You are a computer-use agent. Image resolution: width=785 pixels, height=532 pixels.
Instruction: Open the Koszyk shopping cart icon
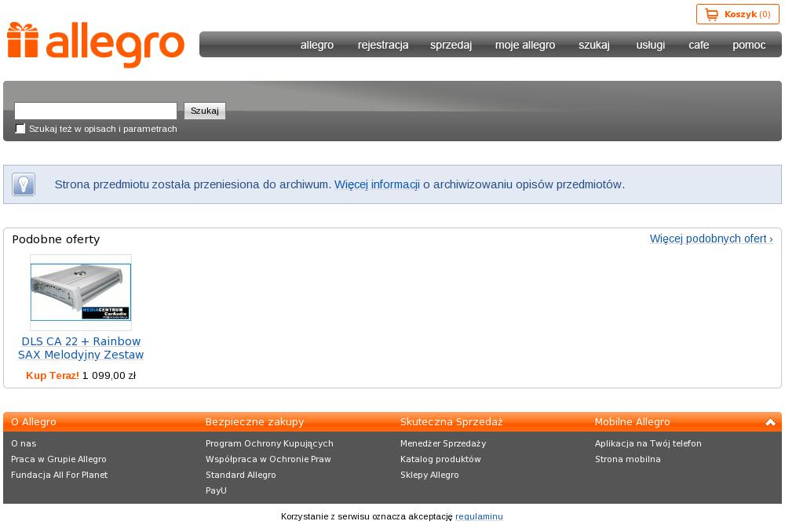[x=711, y=14]
